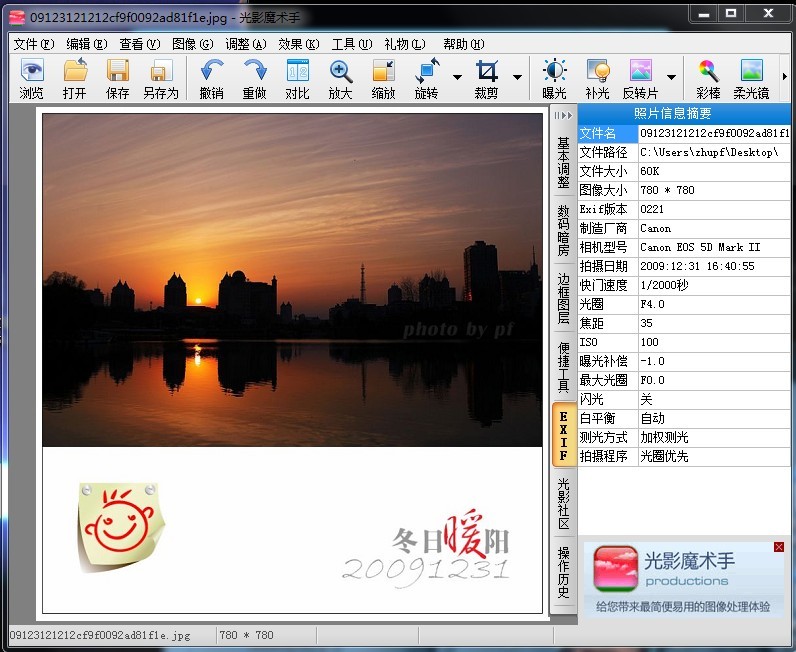Open the 效果(K) menu

(x=298, y=44)
